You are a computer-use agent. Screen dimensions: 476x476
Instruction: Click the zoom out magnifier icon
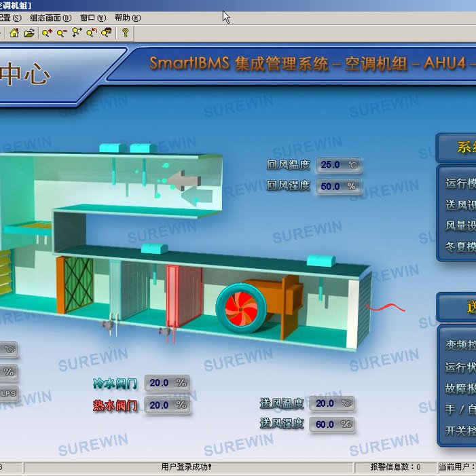tap(62, 33)
